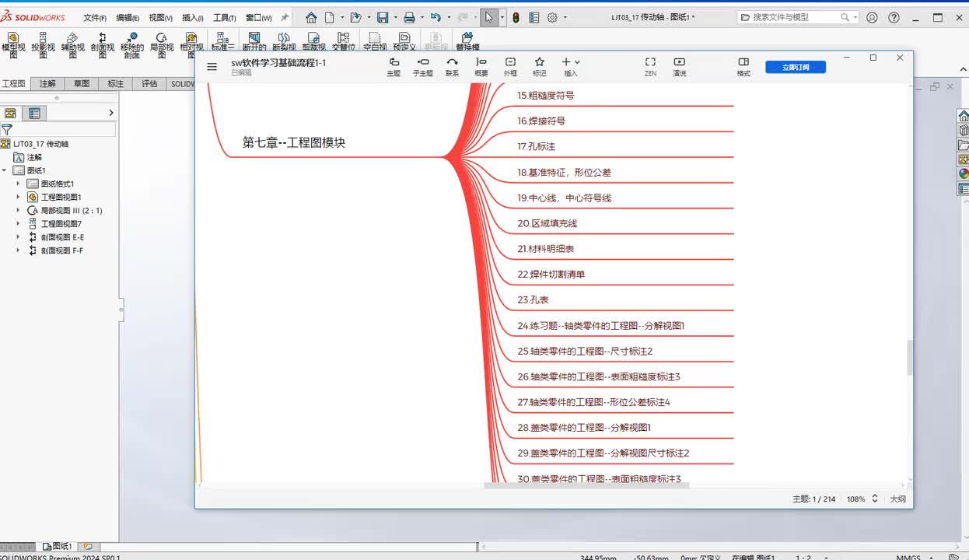Adjust the 108% zoom stepper
This screenshot has width=969, height=560.
pyautogui.click(x=874, y=499)
